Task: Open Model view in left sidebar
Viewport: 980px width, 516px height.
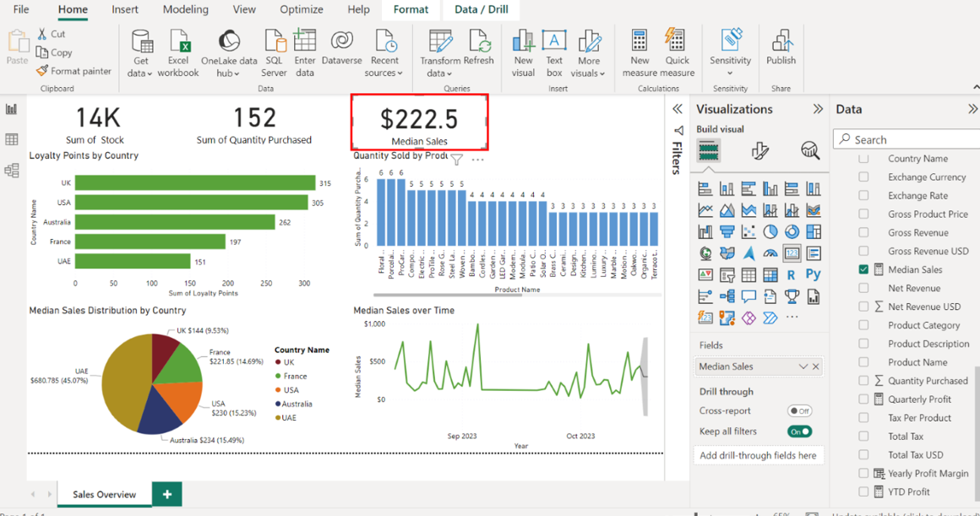Action: (12, 171)
